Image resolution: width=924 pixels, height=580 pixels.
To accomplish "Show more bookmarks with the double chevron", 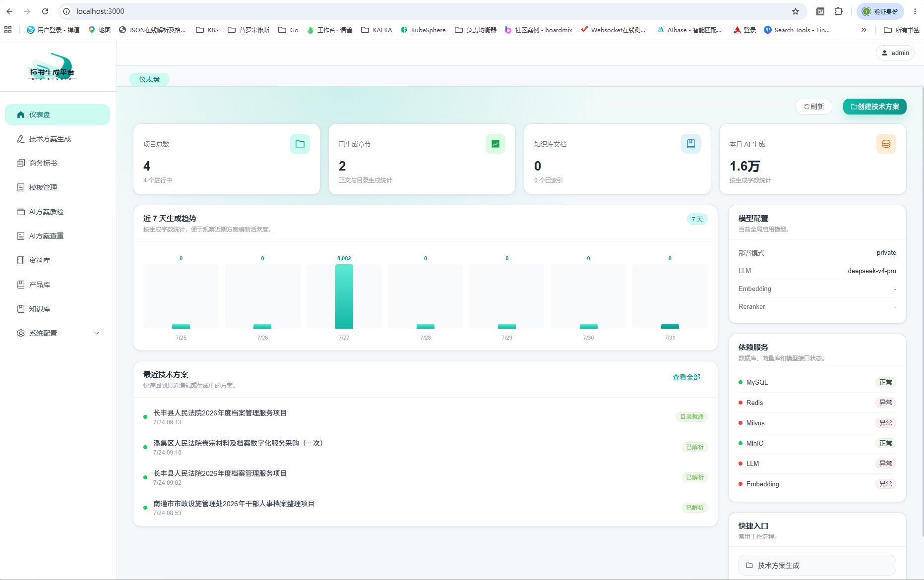I will 864,30.
